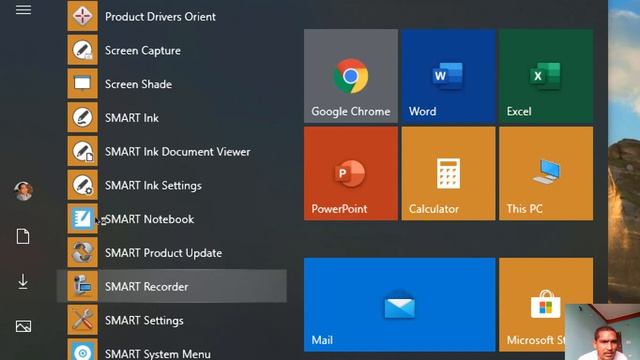Launch the Google Chrome tile
Viewport: 640px width, 360px height.
351,76
